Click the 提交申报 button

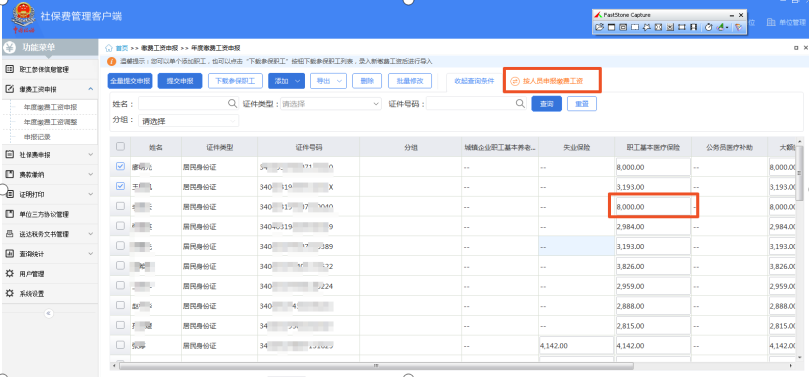pos(180,81)
